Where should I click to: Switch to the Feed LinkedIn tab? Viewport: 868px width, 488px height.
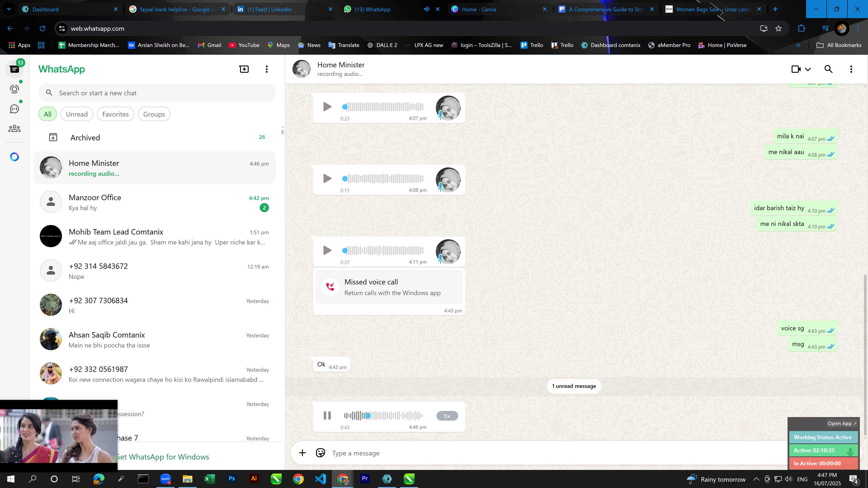pyautogui.click(x=285, y=9)
